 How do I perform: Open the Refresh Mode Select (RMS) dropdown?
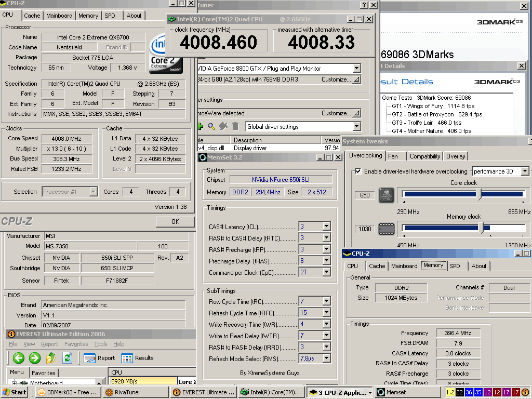pyautogui.click(x=326, y=358)
